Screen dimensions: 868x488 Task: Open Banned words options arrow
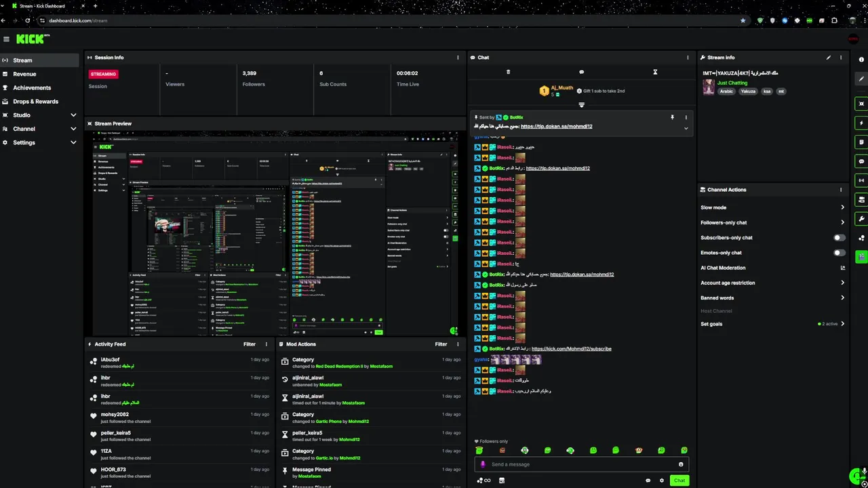(x=842, y=298)
